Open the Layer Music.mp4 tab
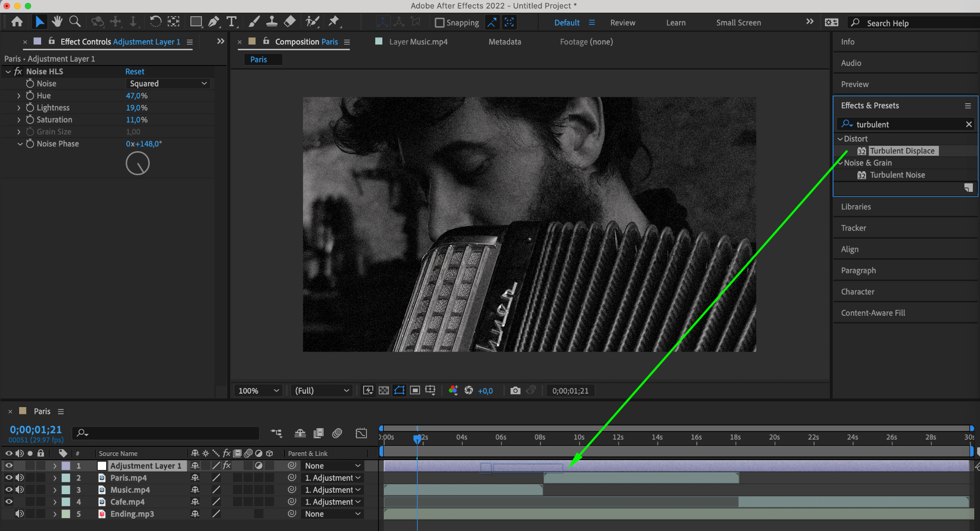 pyautogui.click(x=418, y=42)
